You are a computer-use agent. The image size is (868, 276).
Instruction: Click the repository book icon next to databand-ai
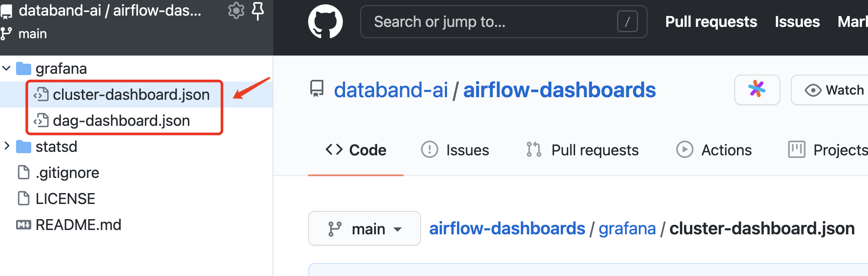317,89
